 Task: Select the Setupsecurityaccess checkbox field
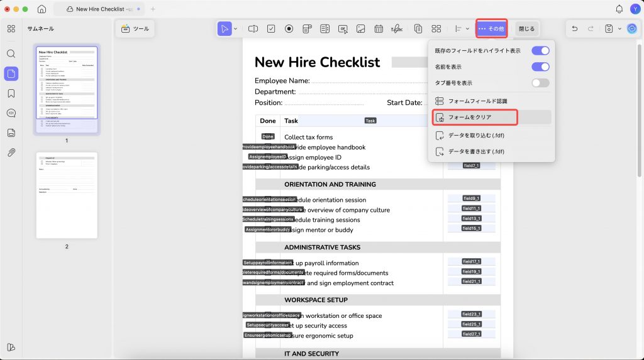pos(268,325)
